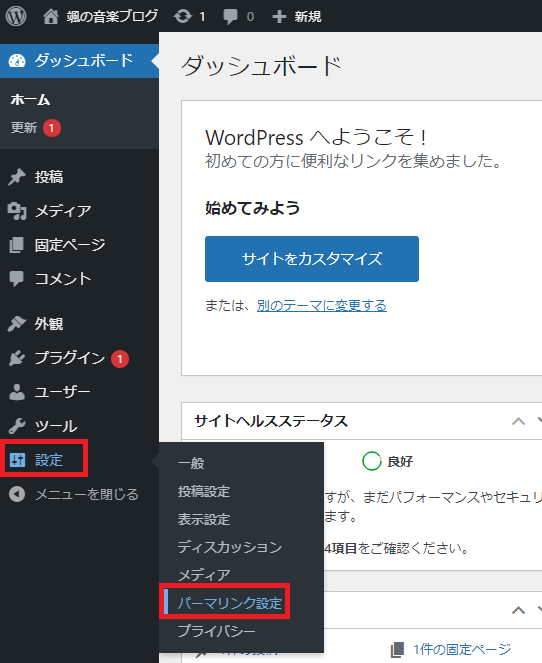The width and height of the screenshot is (542, 663).
Task: Open 設定 in the sidebar
Action: pos(49,460)
